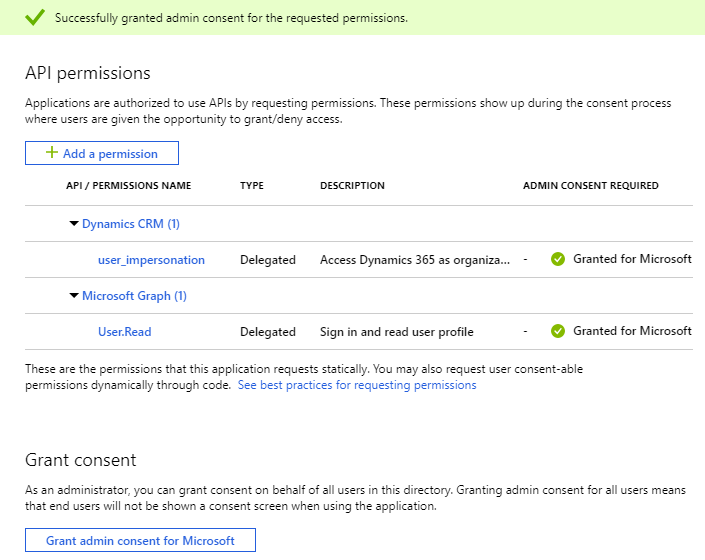Select the ADMIN CONSENT REQUIRED column header
The height and width of the screenshot is (560, 705).
pyautogui.click(x=591, y=186)
